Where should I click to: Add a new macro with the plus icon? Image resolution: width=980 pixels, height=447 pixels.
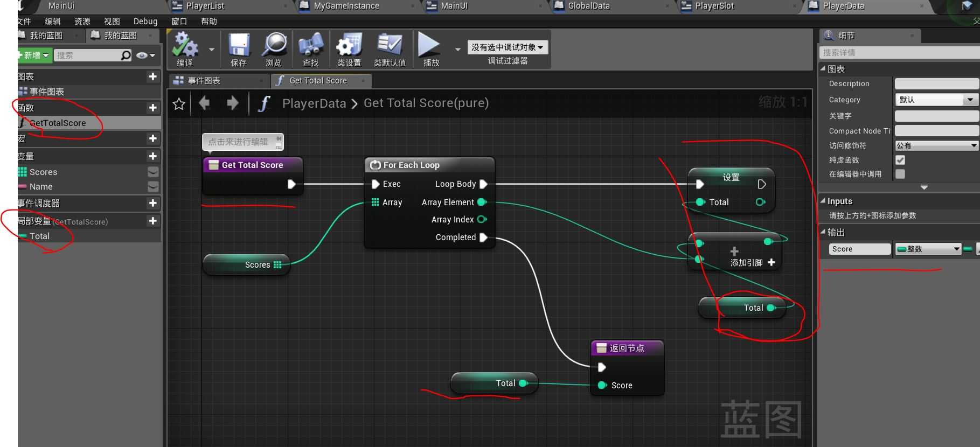[152, 138]
